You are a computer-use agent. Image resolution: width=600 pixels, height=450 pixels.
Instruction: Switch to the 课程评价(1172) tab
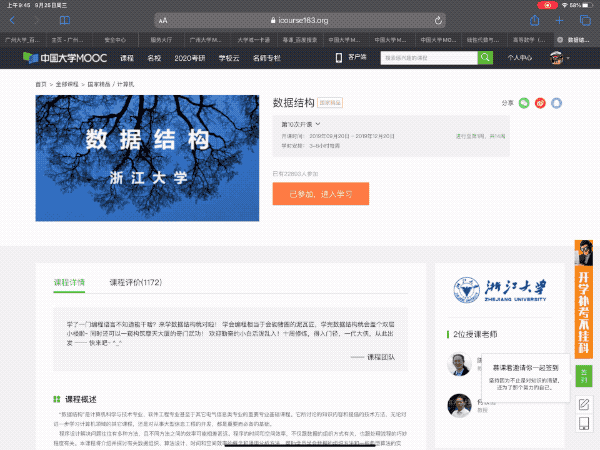[x=136, y=282]
